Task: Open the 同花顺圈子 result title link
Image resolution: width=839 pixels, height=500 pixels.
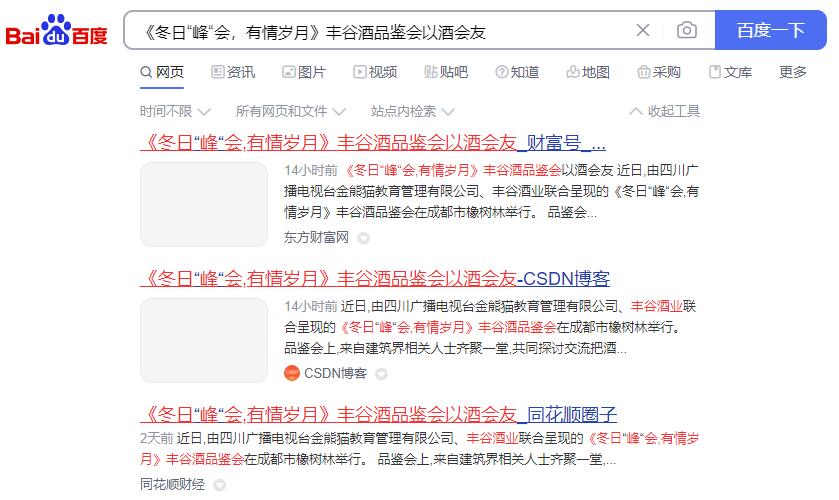Action: click(x=379, y=415)
